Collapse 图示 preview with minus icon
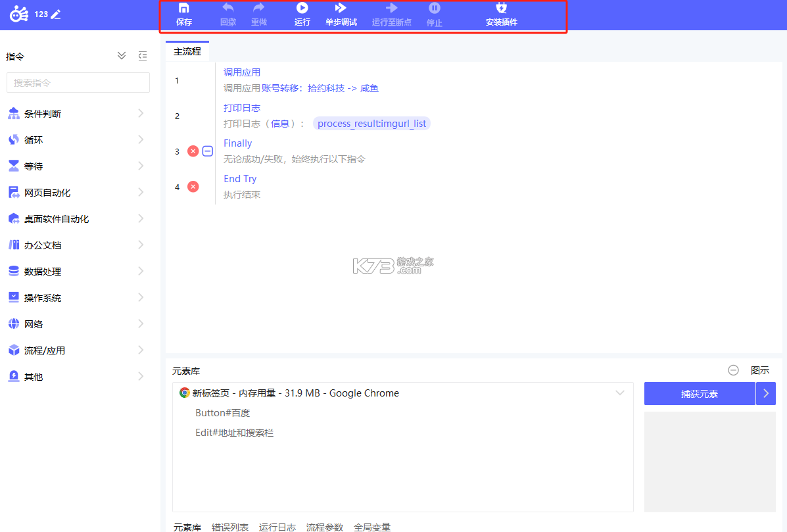 733,370
